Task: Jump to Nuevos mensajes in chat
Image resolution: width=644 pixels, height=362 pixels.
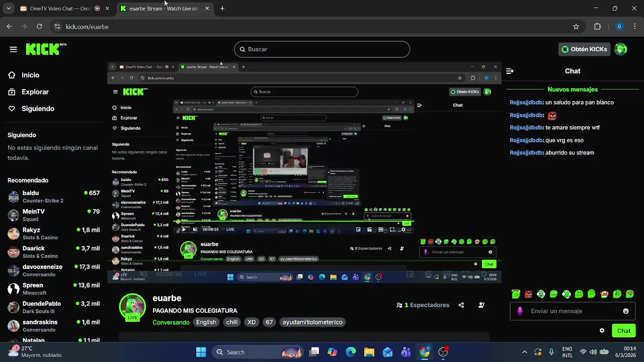Action: tap(573, 89)
